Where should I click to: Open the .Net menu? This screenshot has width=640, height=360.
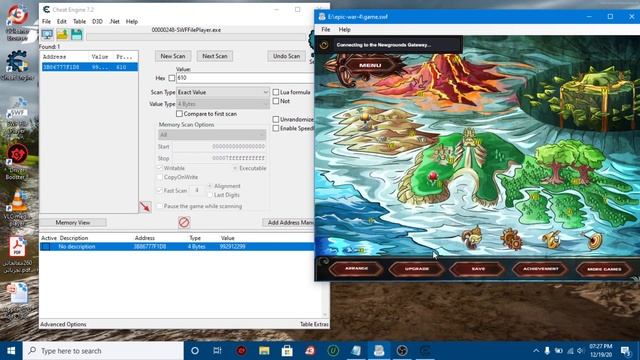click(x=114, y=21)
